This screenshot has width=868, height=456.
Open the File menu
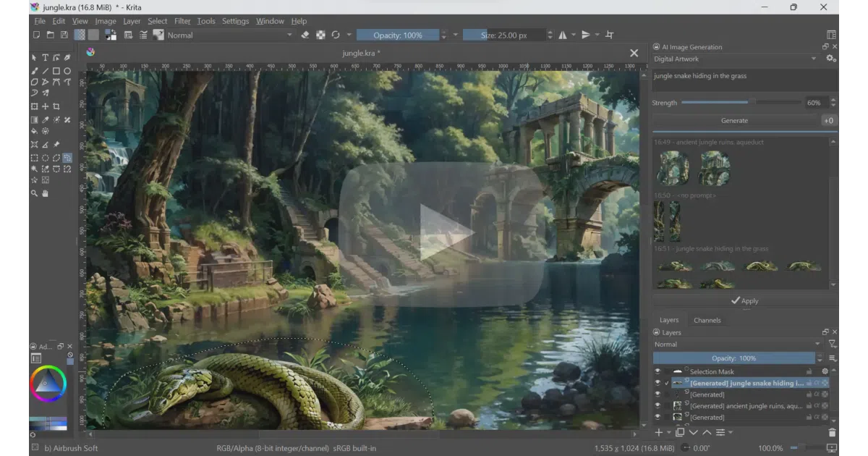(40, 21)
